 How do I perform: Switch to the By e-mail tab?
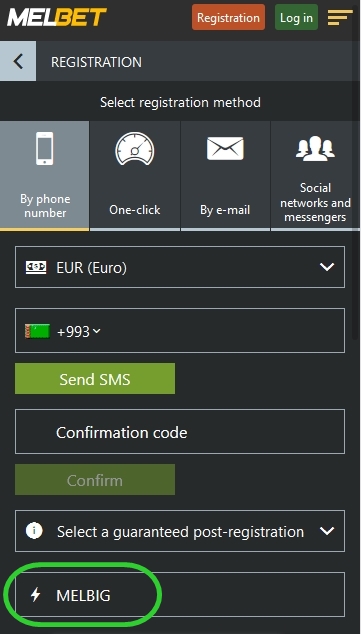click(225, 176)
